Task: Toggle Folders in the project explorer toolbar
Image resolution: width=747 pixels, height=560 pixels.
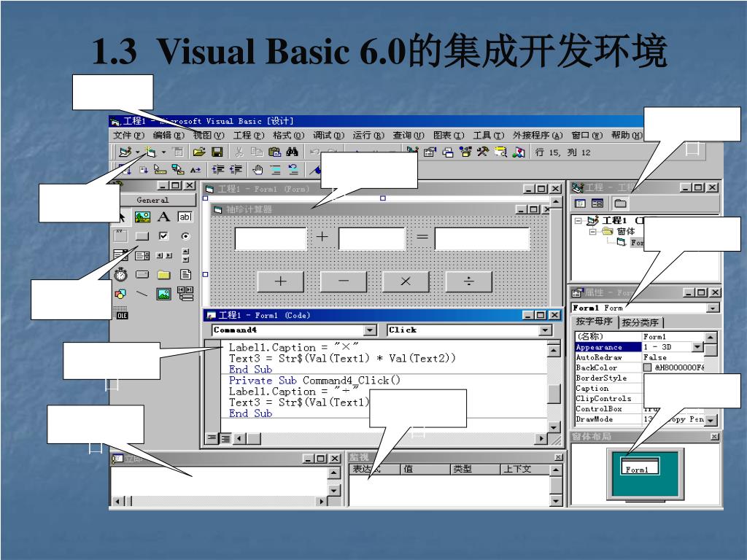Action: pos(620,204)
